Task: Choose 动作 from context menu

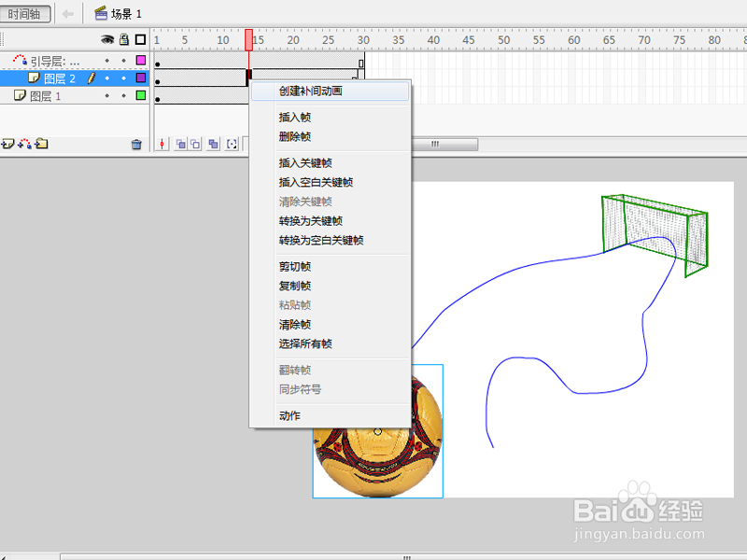Action: click(x=330, y=415)
